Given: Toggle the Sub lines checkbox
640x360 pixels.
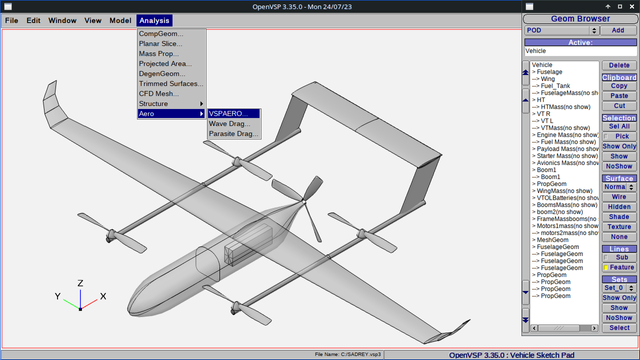Looking at the screenshot, I should click(607, 258).
